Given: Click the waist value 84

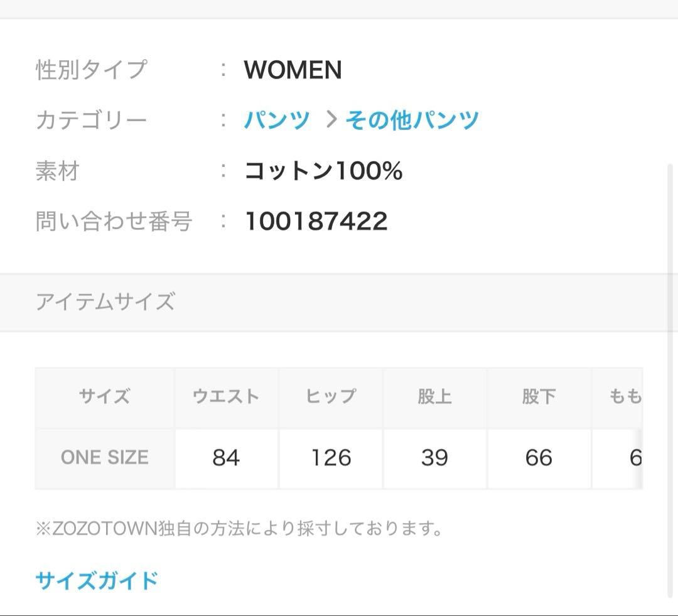Looking at the screenshot, I should (x=226, y=458).
